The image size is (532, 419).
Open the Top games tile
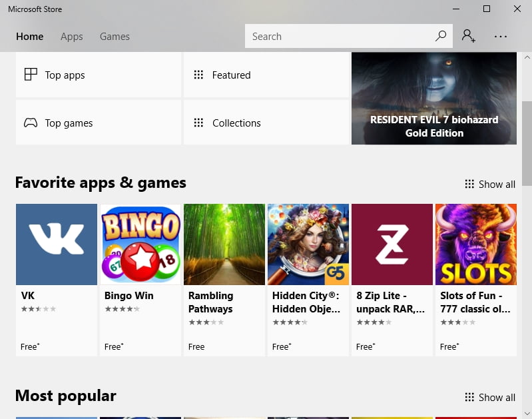click(x=99, y=123)
